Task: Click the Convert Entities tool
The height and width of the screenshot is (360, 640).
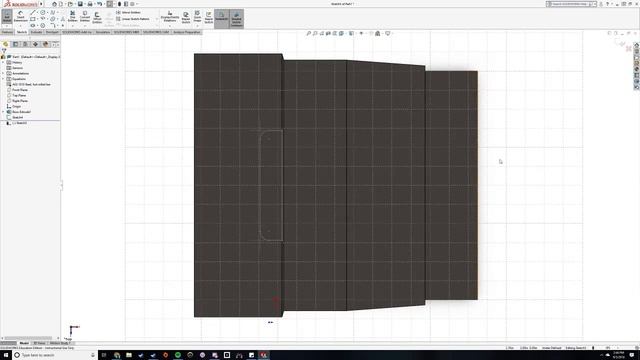Action: click(85, 16)
